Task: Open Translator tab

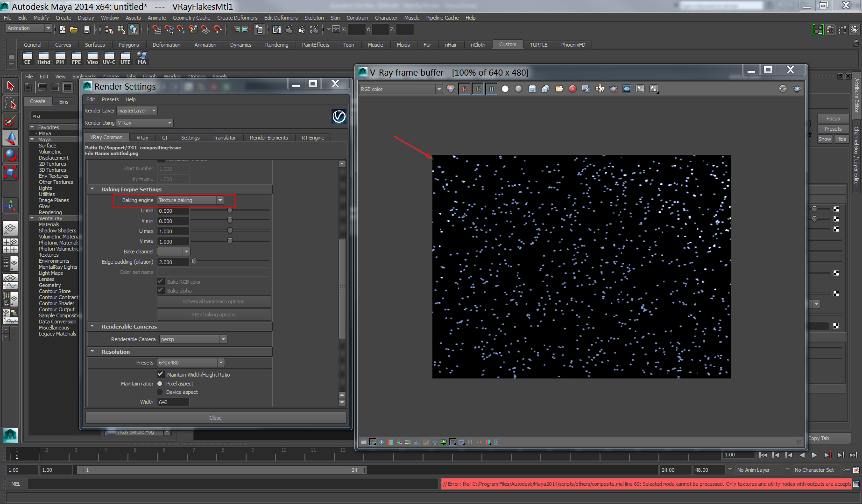Action: click(224, 138)
